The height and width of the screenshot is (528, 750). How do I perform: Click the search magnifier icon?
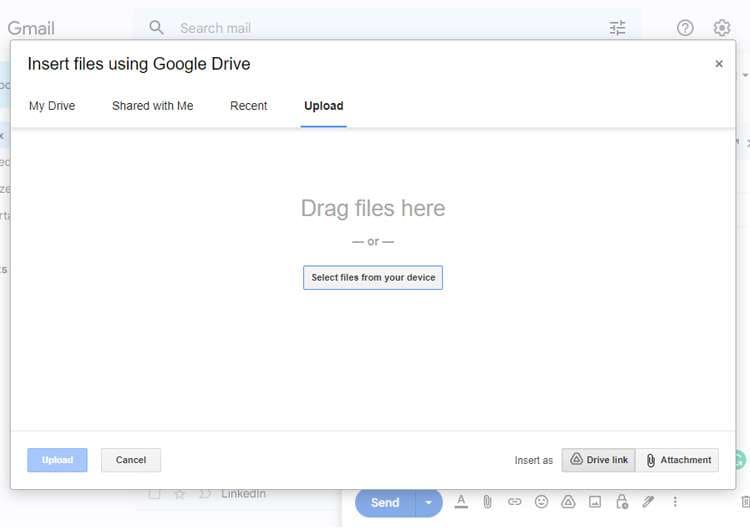click(x=156, y=28)
